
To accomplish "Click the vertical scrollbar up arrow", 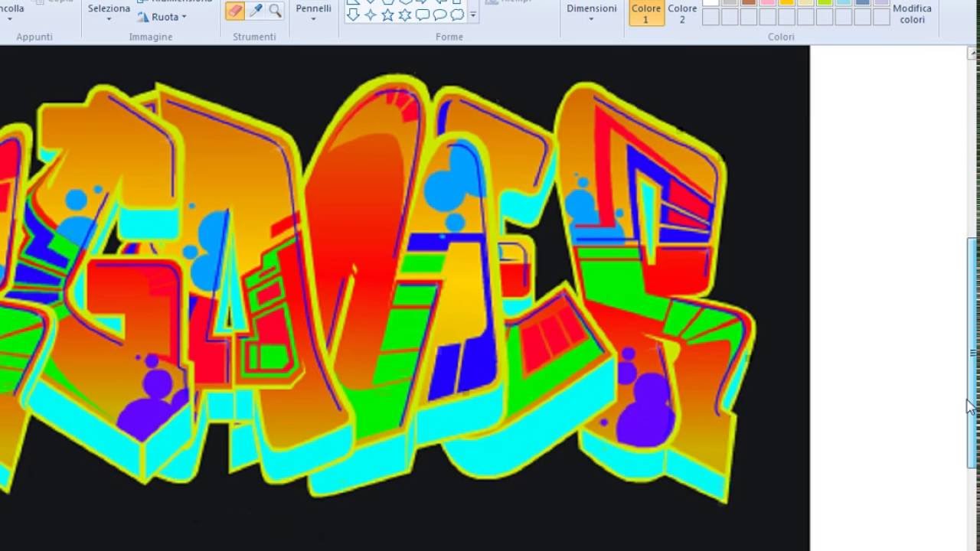I will click(973, 53).
